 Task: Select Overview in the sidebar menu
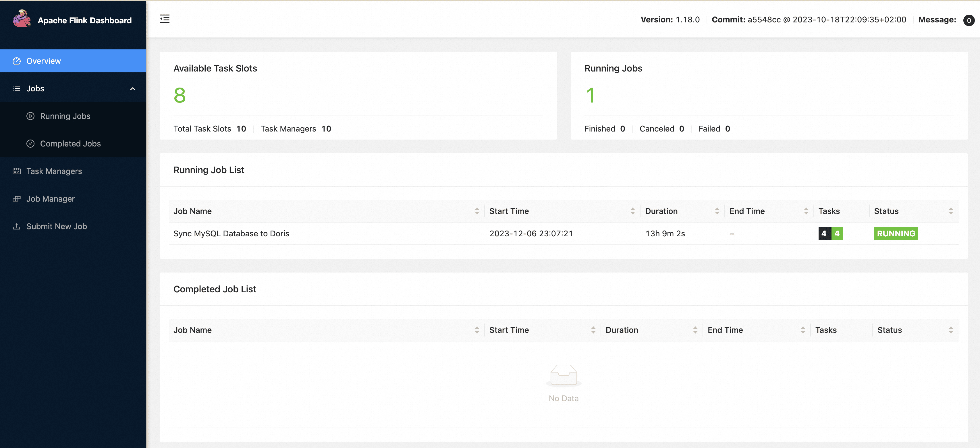[x=43, y=61]
